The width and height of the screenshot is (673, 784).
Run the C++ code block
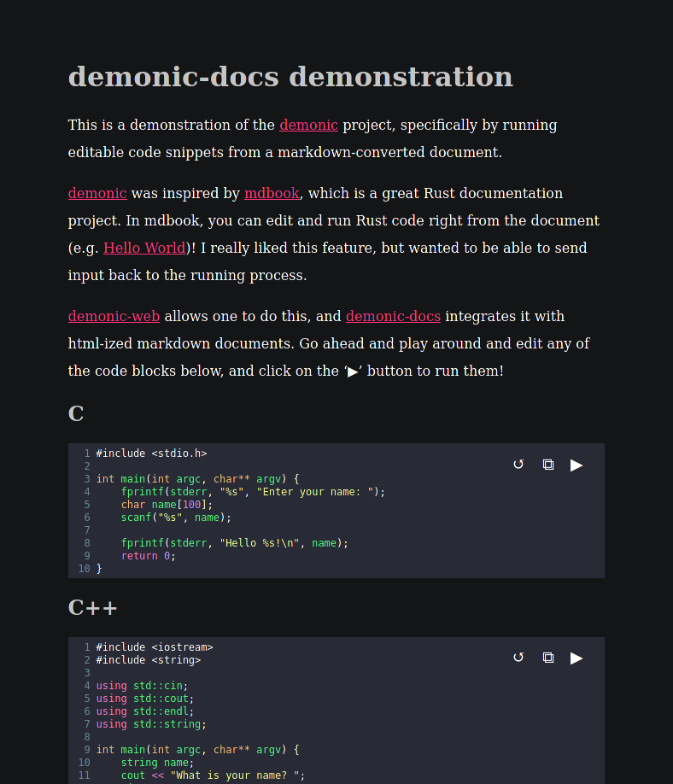coord(576,658)
